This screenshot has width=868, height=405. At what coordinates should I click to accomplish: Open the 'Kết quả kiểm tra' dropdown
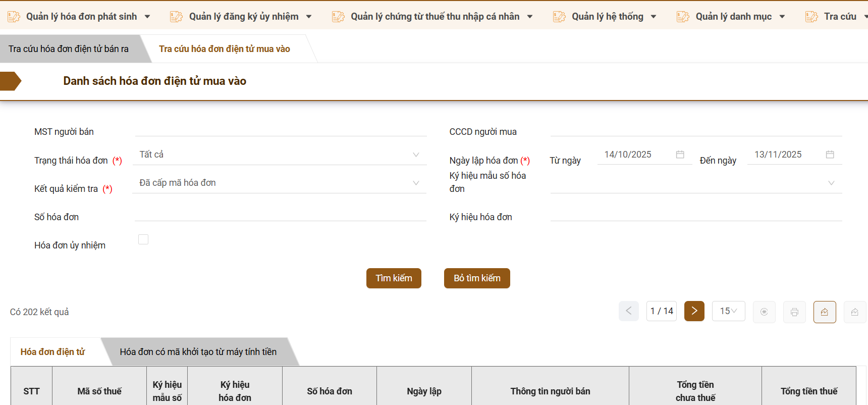[280, 183]
